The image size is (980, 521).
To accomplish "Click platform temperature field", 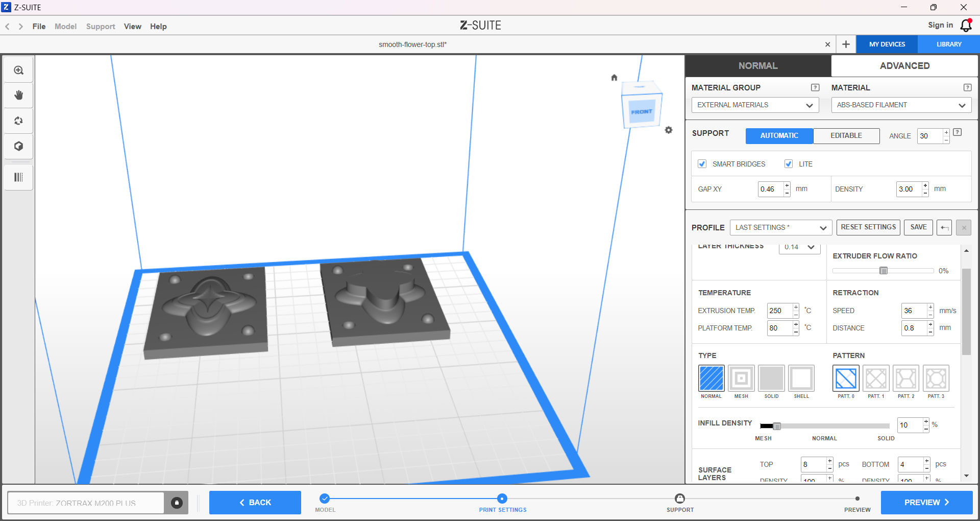I will [780, 328].
